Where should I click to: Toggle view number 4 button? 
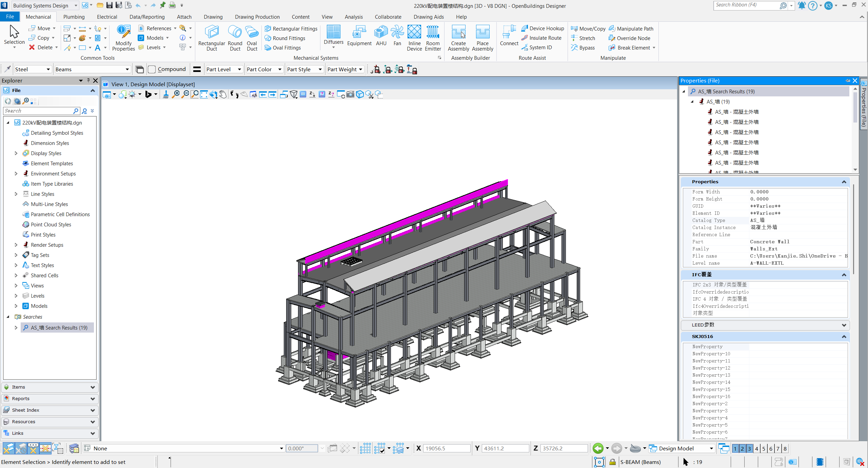pyautogui.click(x=756, y=449)
